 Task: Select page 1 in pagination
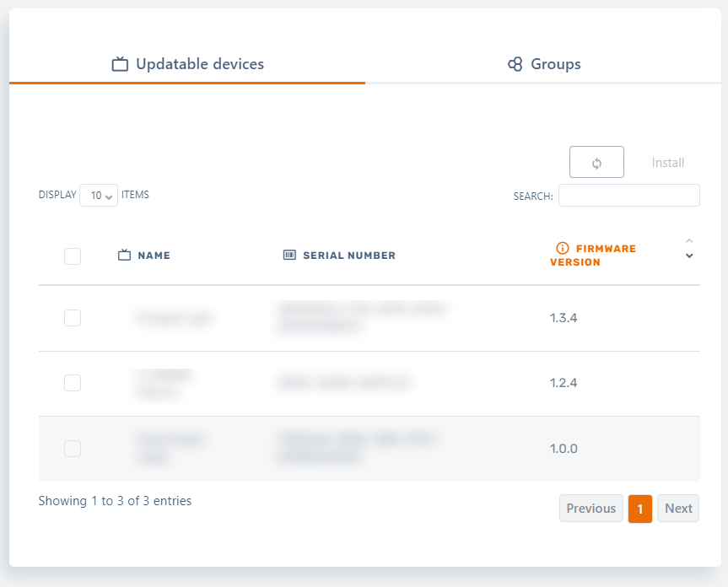(640, 509)
